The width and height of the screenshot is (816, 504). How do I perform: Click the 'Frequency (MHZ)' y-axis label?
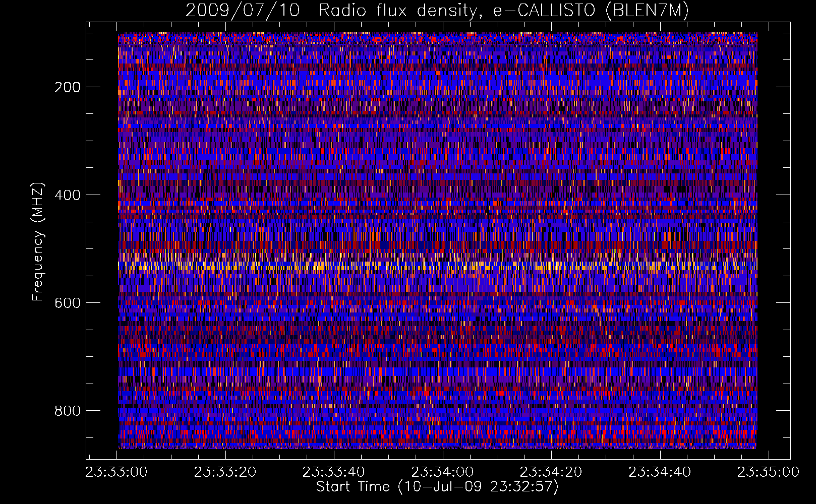click(38, 241)
